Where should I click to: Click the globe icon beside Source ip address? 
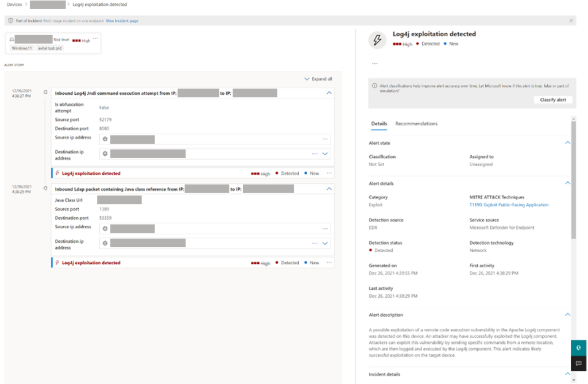click(x=105, y=138)
